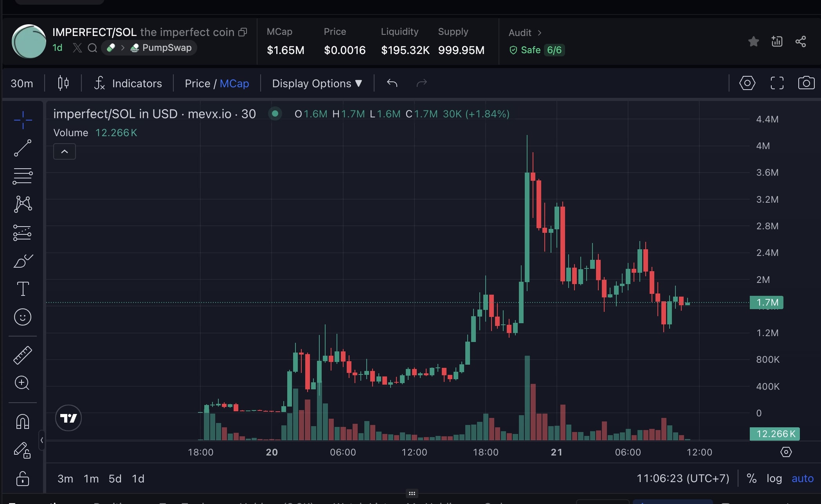Collapse the left drawing toolbar
The height and width of the screenshot is (504, 821).
[42, 440]
